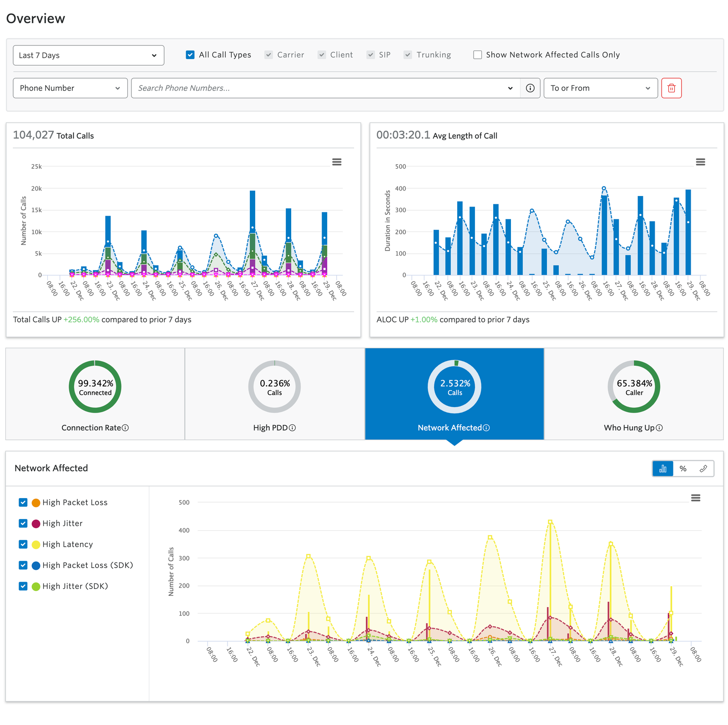Click the High PDD info icon

(x=293, y=428)
